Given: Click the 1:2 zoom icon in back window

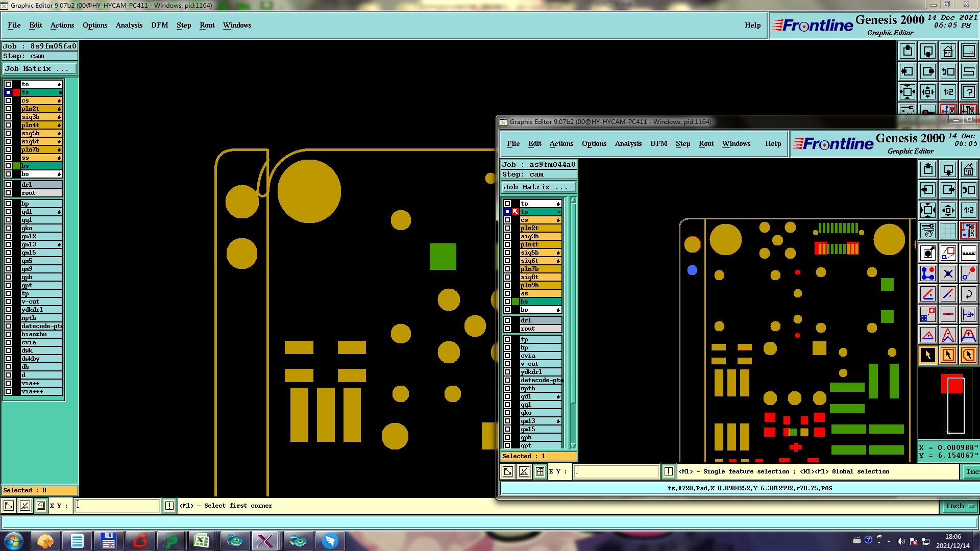Looking at the screenshot, I should tap(948, 92).
